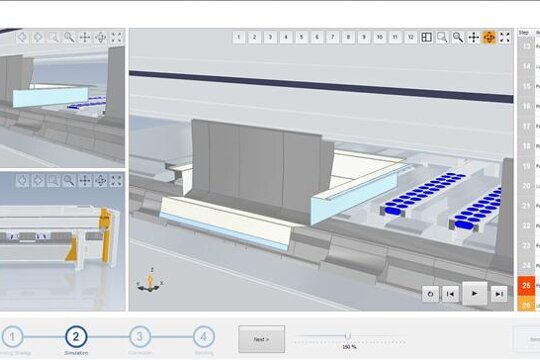Select step 24 in step list
The image size is (540, 360).
click(527, 266)
